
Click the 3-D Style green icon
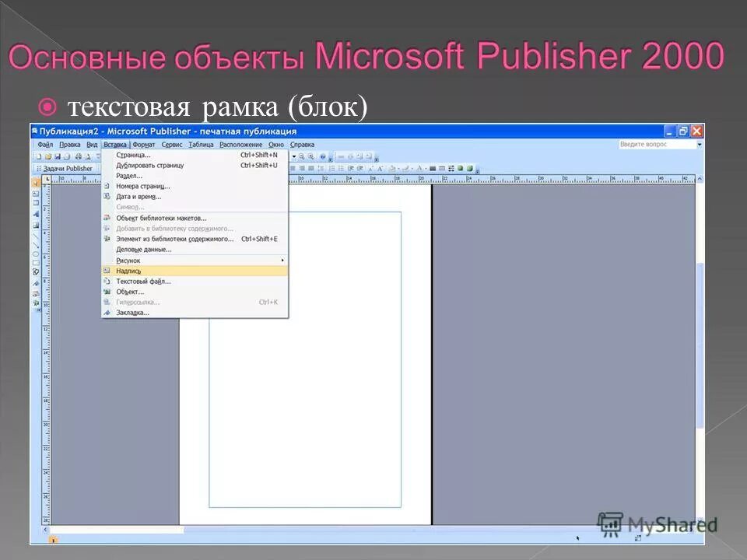[470, 168]
